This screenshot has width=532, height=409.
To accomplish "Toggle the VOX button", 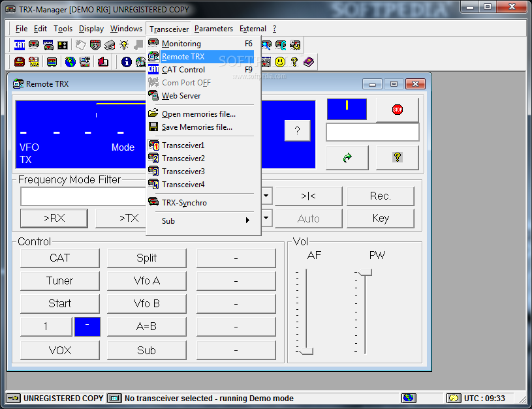I will tap(59, 350).
